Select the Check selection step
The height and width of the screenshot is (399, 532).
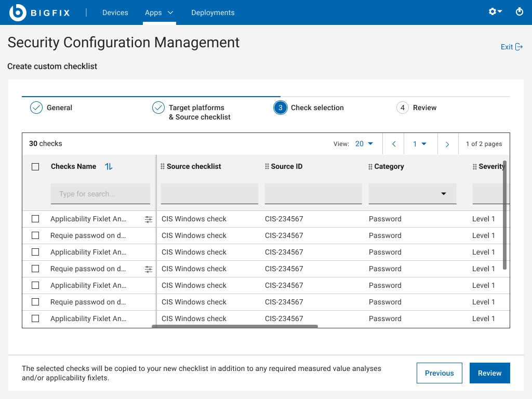pyautogui.click(x=317, y=108)
